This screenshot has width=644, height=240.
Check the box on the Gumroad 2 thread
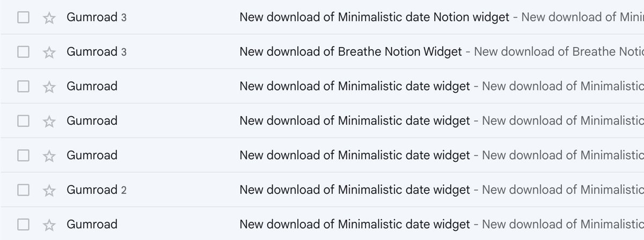[23, 190]
